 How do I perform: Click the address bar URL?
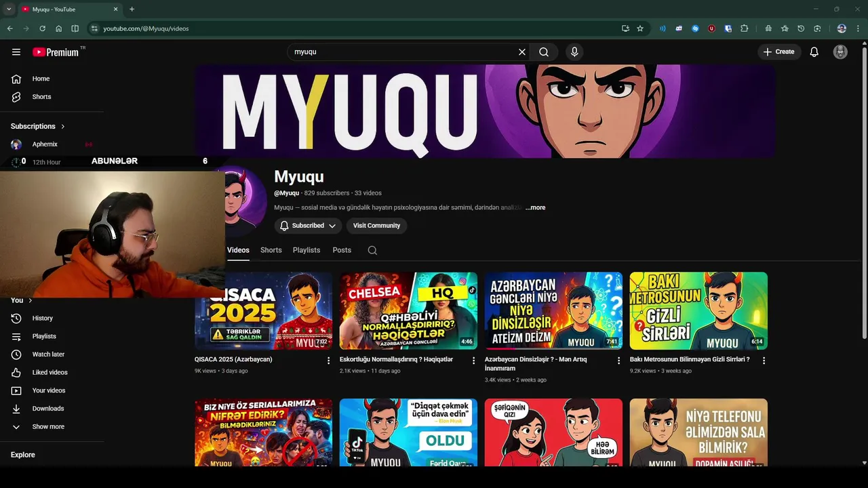[146, 28]
